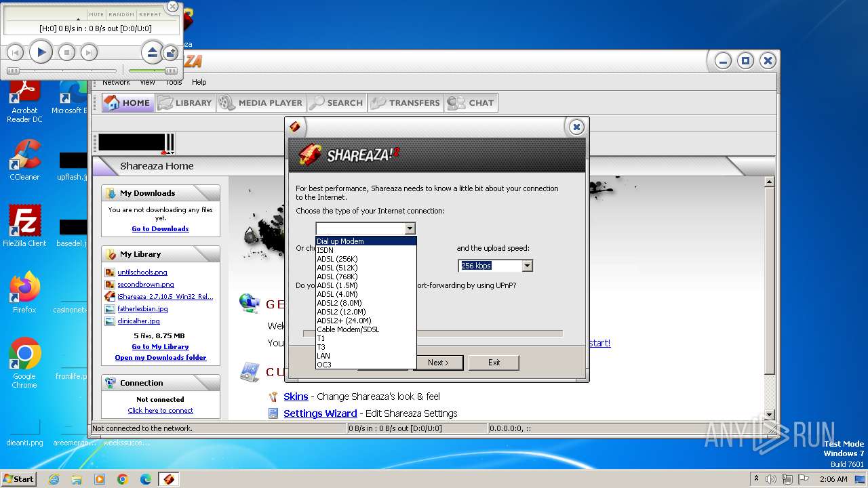Open the Tools menu
Viewport: 868px width, 488px height.
[x=174, y=82]
